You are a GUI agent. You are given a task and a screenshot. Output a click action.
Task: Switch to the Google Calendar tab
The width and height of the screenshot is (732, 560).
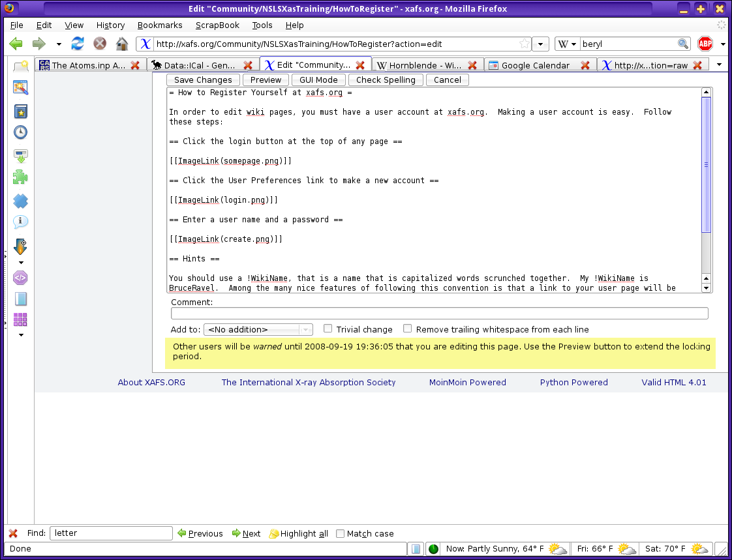tap(535, 65)
